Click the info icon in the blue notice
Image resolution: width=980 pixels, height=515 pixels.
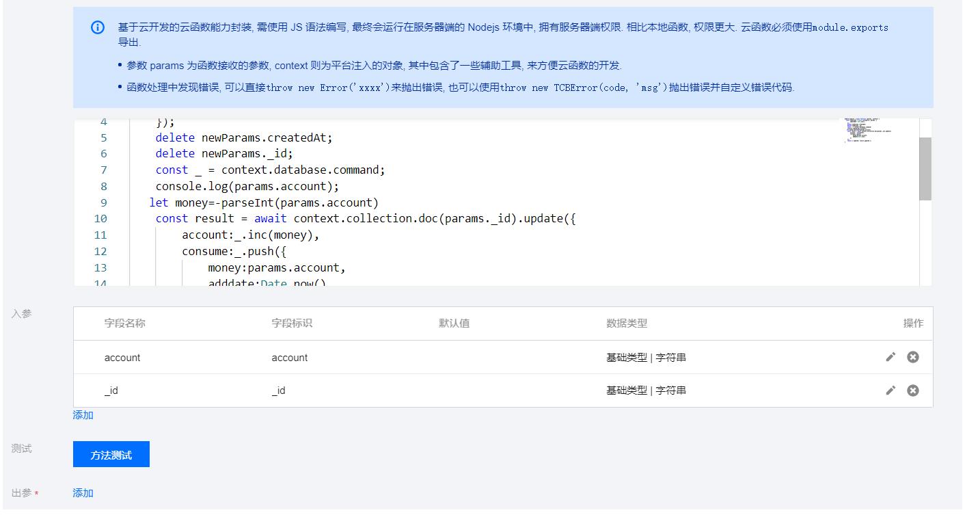click(x=98, y=28)
